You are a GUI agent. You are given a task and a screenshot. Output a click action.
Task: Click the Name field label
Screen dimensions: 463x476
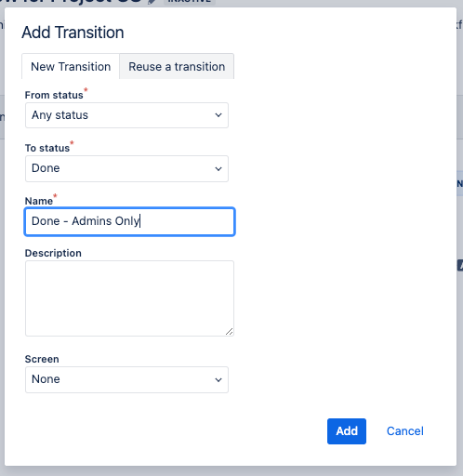click(39, 201)
